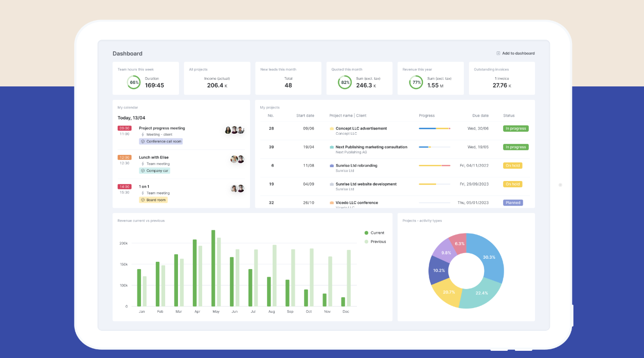Click the 206.4 K income value

pos(217,85)
